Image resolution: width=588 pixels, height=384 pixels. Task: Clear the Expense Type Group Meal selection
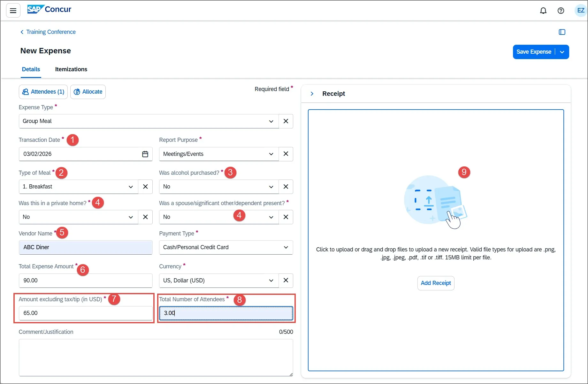[x=286, y=121]
